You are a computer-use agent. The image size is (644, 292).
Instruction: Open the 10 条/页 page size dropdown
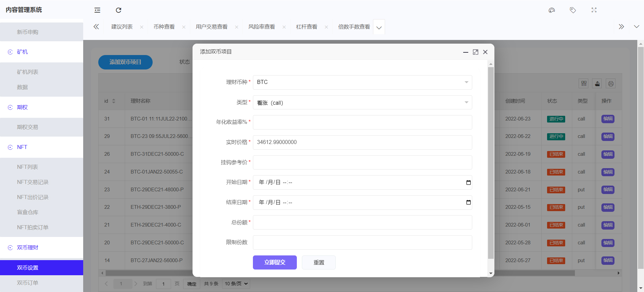(236, 284)
